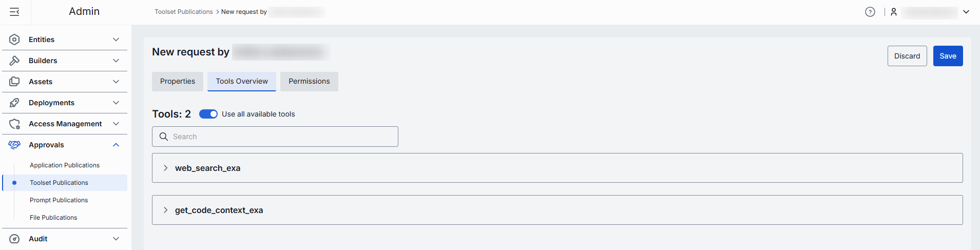Viewport: 980px width, 250px height.
Task: Click the Save button
Action: tap(948, 56)
